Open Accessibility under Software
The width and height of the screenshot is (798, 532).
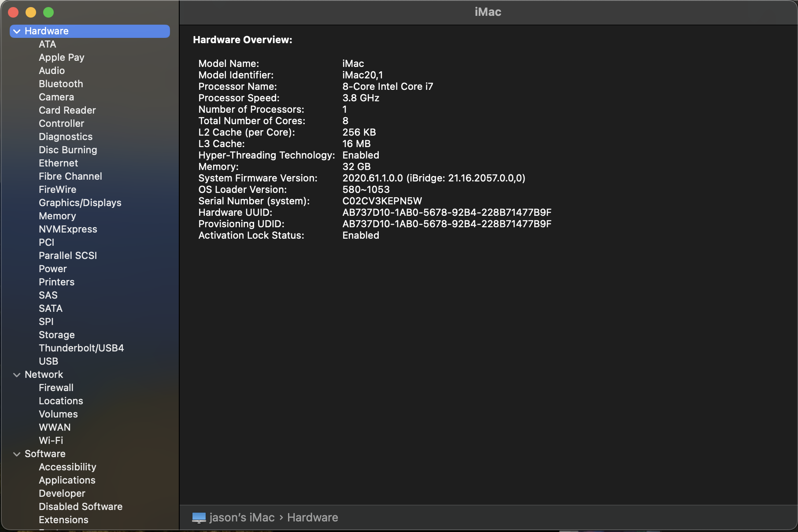(x=67, y=467)
